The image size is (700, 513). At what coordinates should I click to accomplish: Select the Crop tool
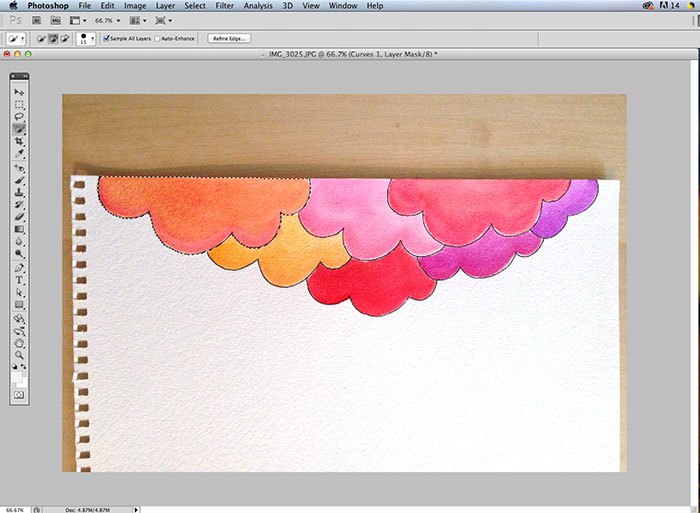coord(19,142)
